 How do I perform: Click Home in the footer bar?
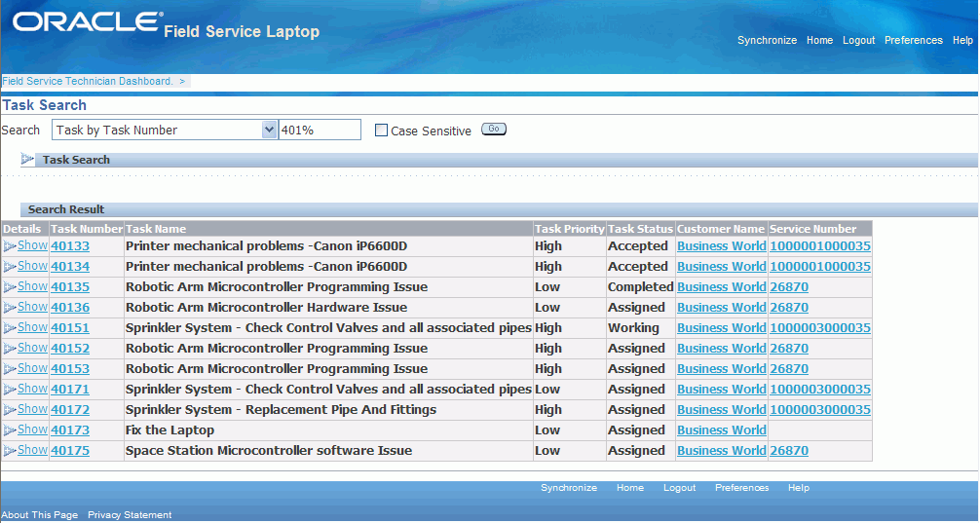(630, 487)
